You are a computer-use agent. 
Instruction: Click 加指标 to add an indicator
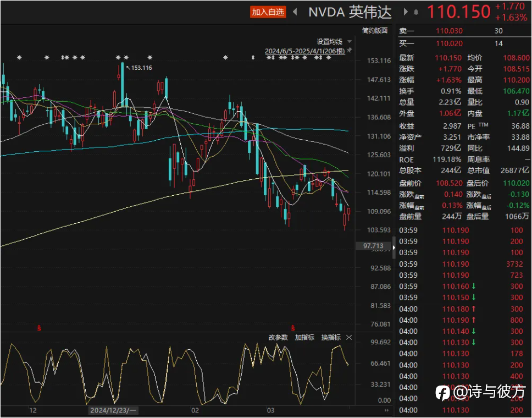pos(304,337)
